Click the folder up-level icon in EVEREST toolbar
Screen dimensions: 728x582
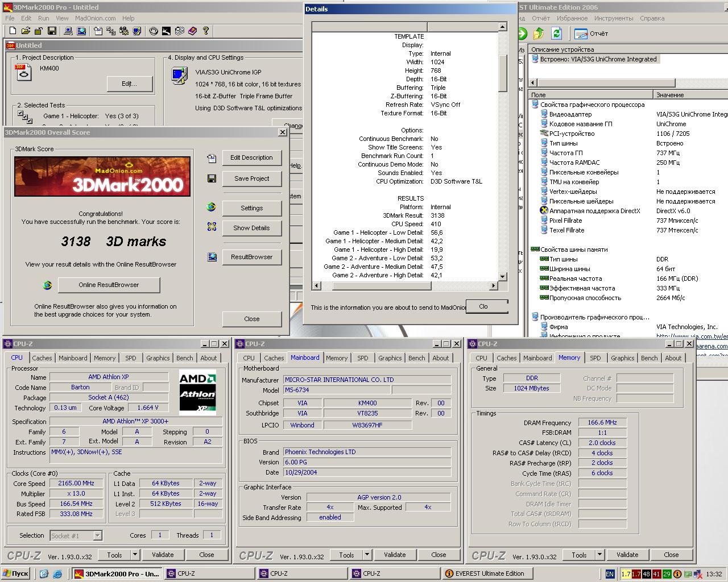539,34
